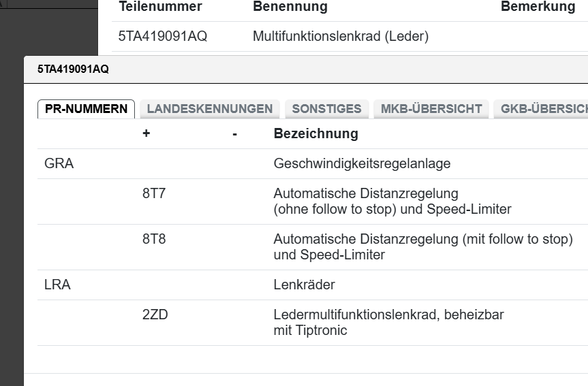This screenshot has height=386, width=588.
Task: Select part number 5TA419091AQ in the table row
Action: tap(162, 37)
